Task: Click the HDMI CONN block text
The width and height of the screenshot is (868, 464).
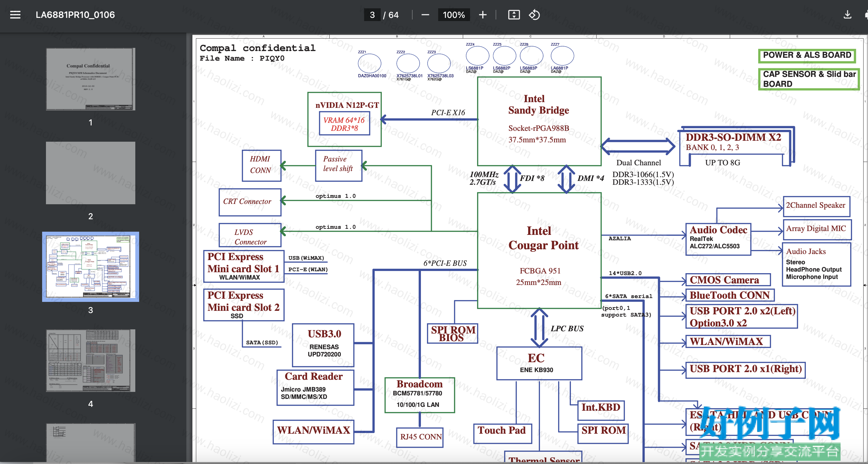Action: pos(260,164)
